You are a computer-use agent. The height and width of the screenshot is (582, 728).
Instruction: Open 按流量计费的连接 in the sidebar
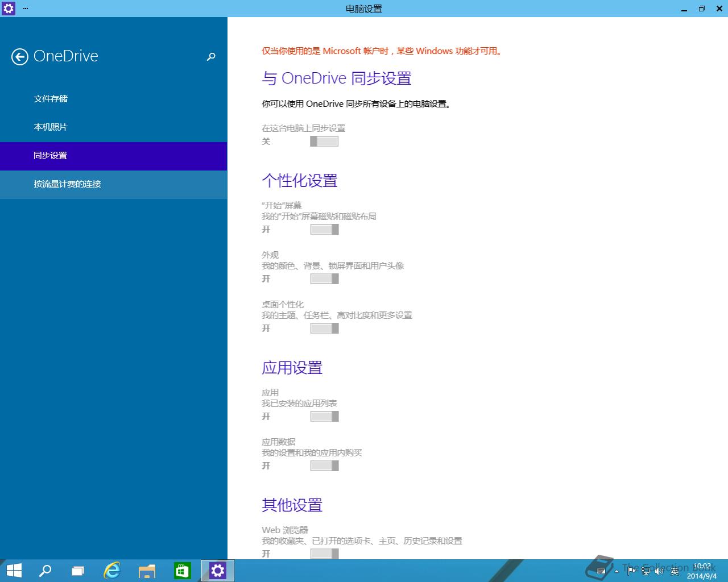(x=114, y=184)
